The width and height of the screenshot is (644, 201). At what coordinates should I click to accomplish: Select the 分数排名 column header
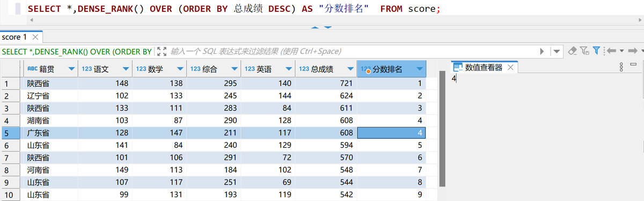tap(391, 69)
